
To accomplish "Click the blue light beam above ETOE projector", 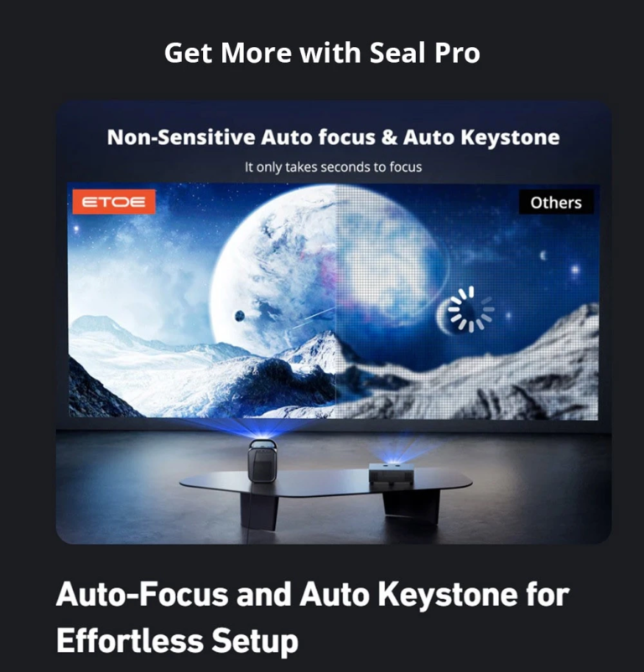I will (262, 427).
